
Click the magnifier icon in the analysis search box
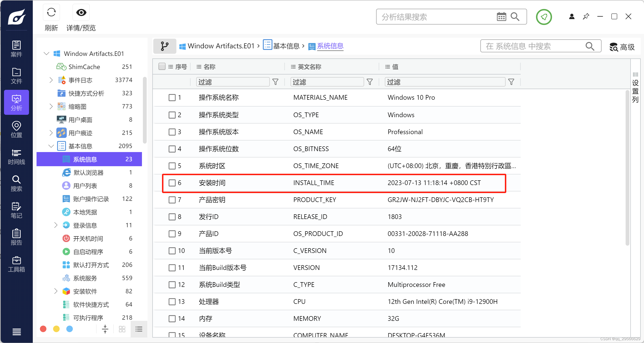pyautogui.click(x=515, y=17)
